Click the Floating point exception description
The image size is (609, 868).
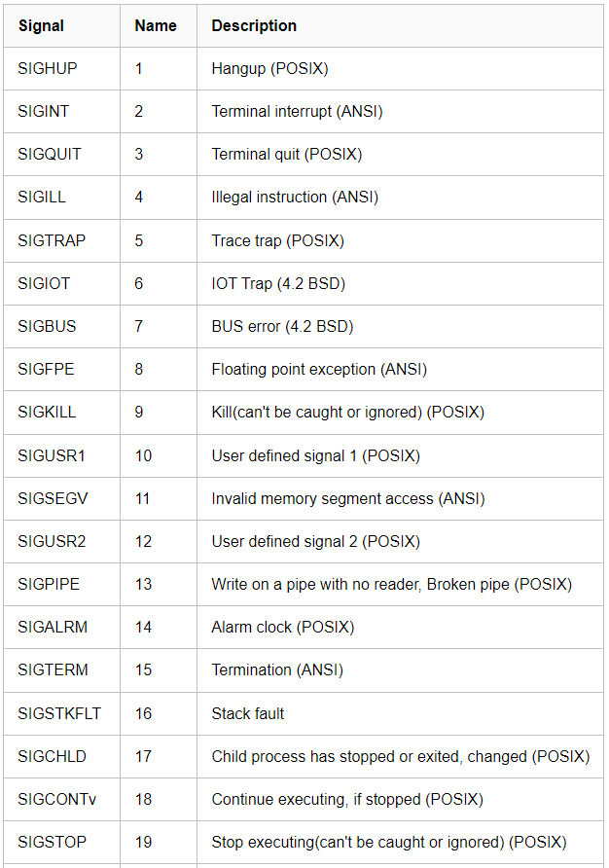pyautogui.click(x=319, y=370)
